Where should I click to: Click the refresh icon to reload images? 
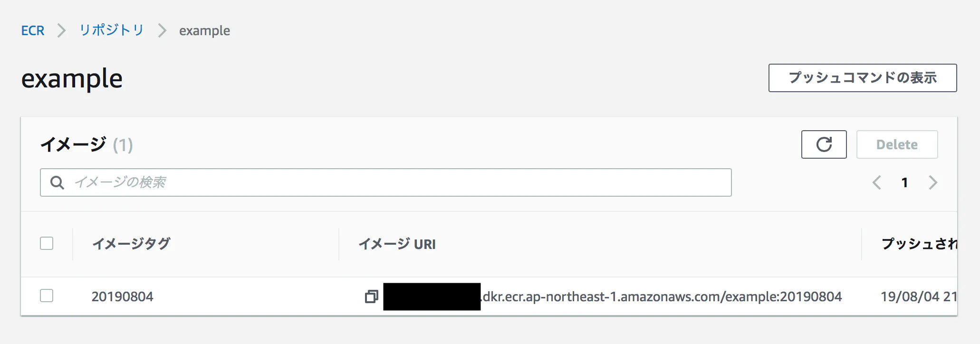824,144
